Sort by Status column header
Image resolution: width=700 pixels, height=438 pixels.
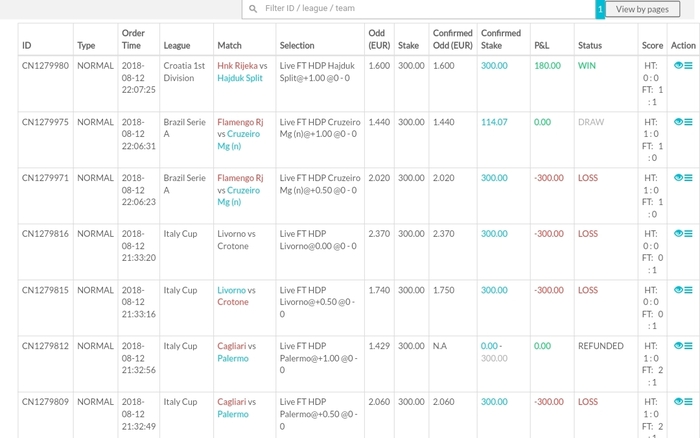590,46
